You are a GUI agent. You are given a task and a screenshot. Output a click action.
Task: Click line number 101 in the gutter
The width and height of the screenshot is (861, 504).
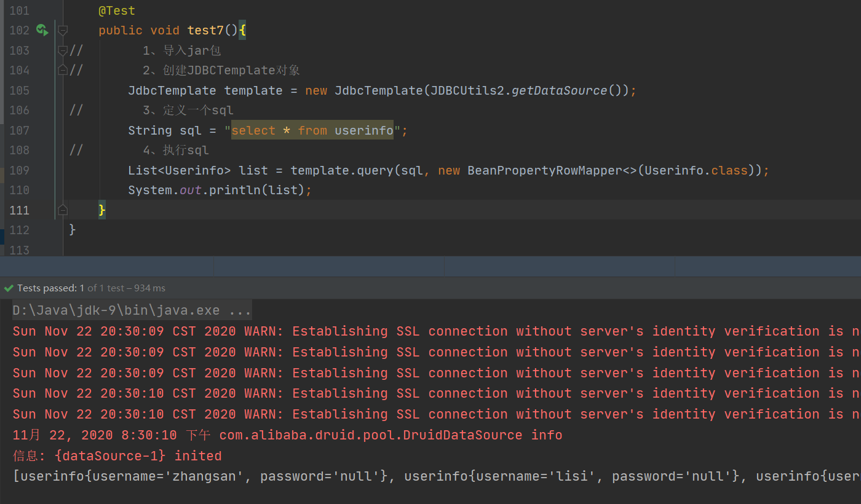[20, 10]
